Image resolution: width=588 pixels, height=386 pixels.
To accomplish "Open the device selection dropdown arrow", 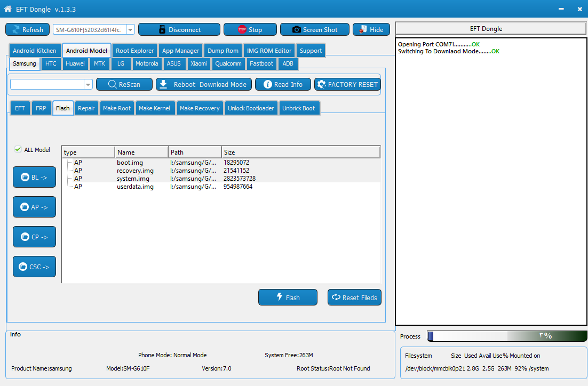I will tap(130, 30).
